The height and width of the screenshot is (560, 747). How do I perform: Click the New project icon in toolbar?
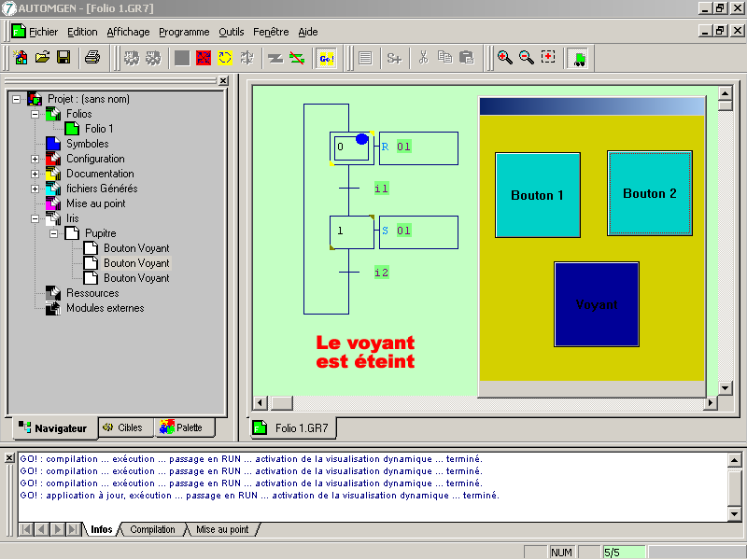coord(21,58)
